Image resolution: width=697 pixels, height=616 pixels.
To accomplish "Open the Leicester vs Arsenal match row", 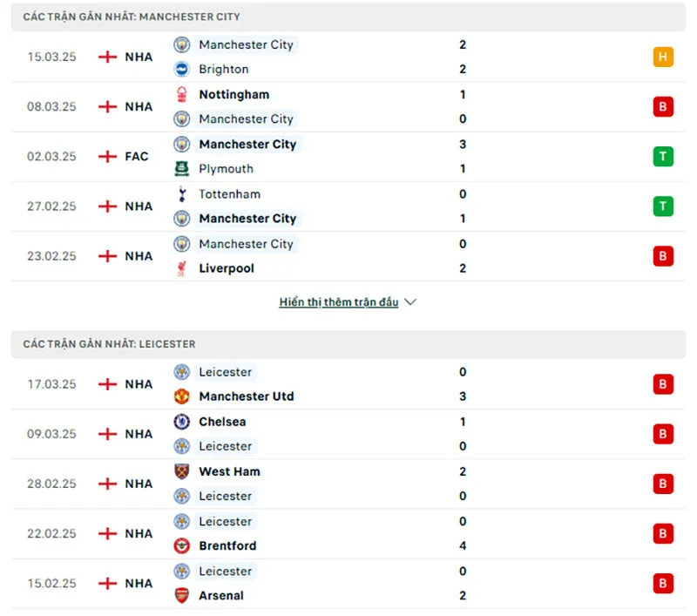I will [348, 584].
